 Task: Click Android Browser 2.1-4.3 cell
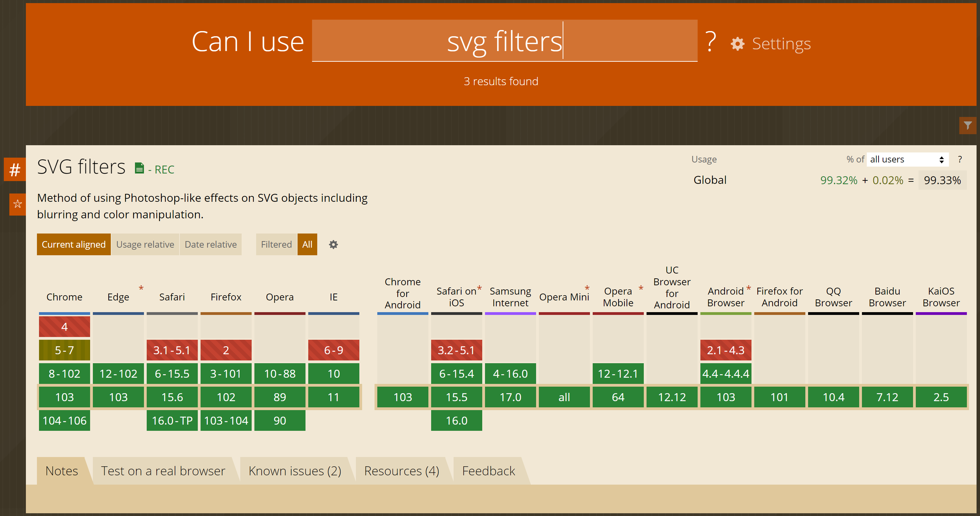pos(726,350)
